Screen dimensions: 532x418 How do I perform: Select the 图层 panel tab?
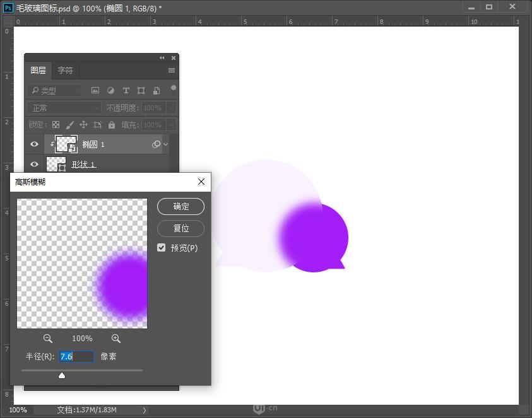[x=38, y=70]
